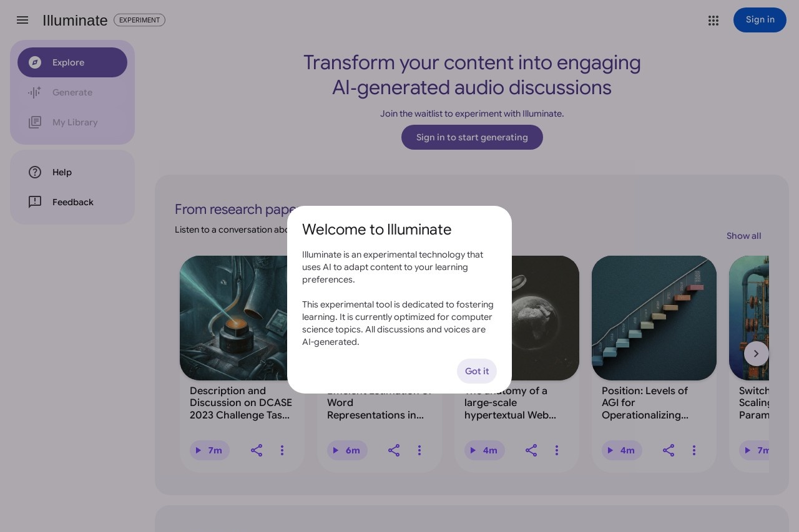799x532 pixels.
Task: Click the From research papers heading
Action: (x=235, y=209)
